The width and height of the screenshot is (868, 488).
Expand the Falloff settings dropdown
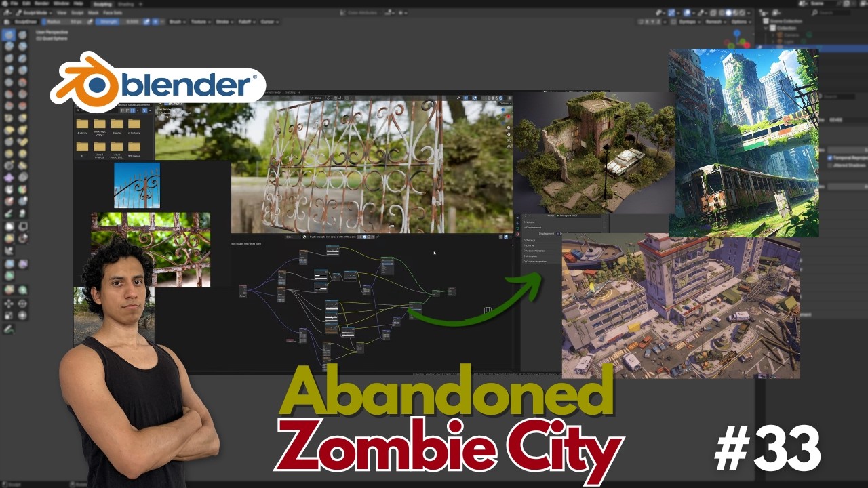coord(245,22)
